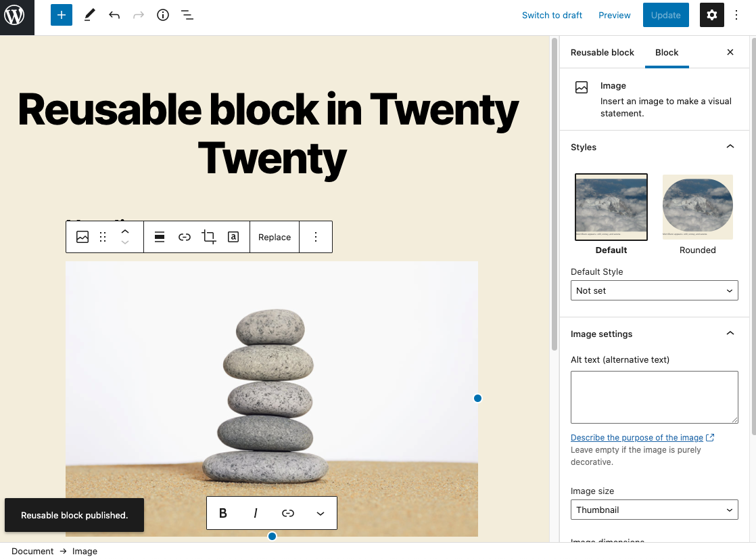Click Switch to draft
Viewport: 756px width, 559px height.
coord(552,15)
